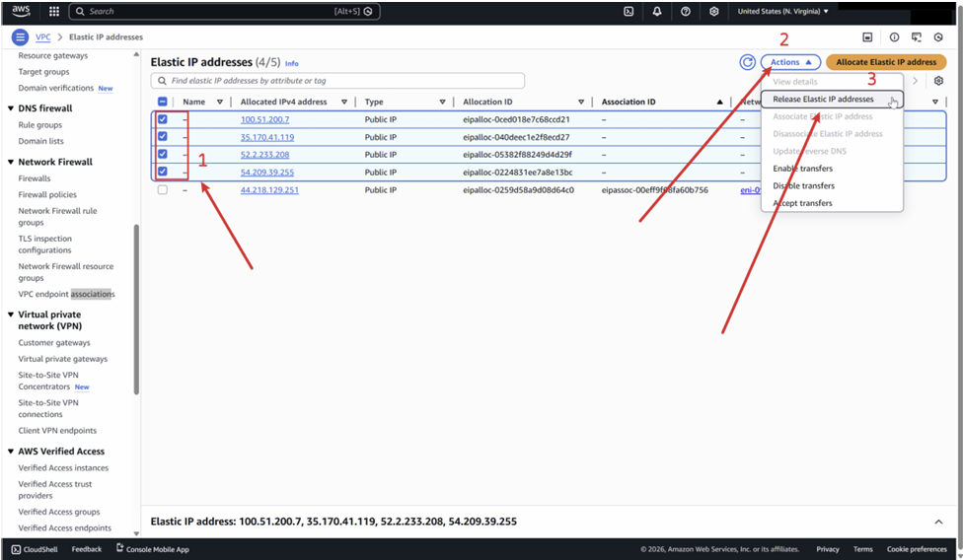The width and height of the screenshot is (963, 560).
Task: Toggle the hamburger side navigation menu
Action: 20,37
